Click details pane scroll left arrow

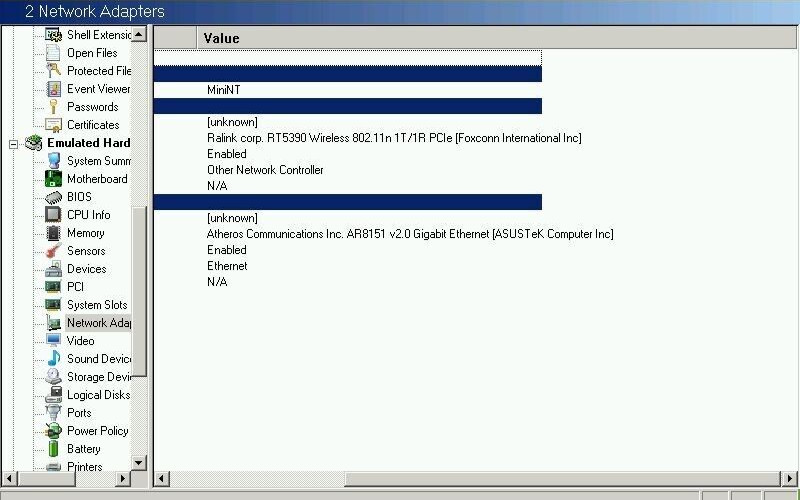click(x=162, y=479)
